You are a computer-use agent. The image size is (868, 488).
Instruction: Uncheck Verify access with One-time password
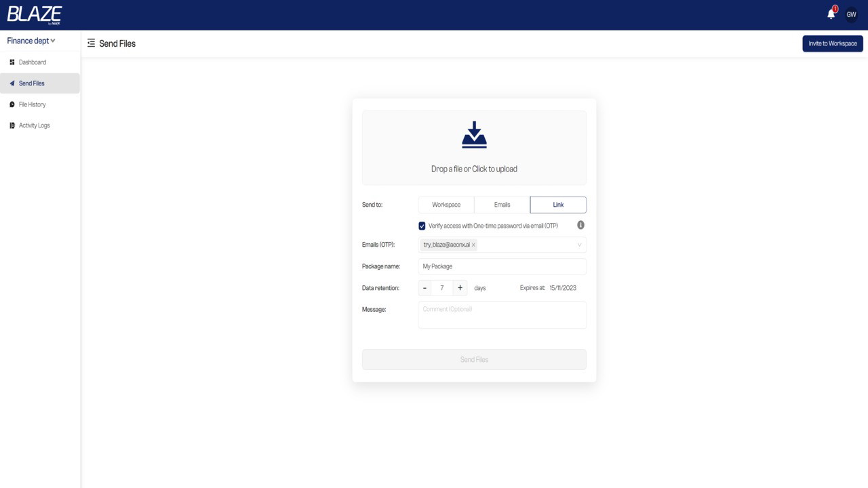point(422,226)
